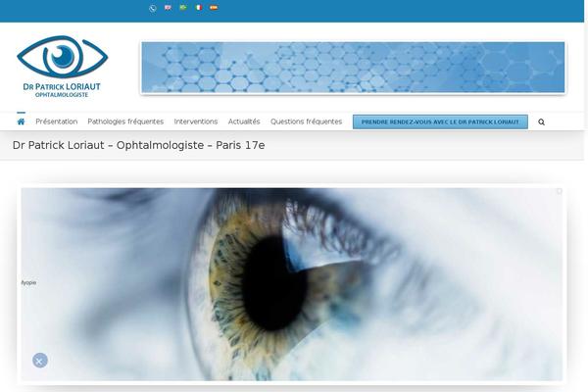This screenshot has height=392, width=588.
Task: Click the large eye slideshow image
Action: pyautogui.click(x=292, y=284)
